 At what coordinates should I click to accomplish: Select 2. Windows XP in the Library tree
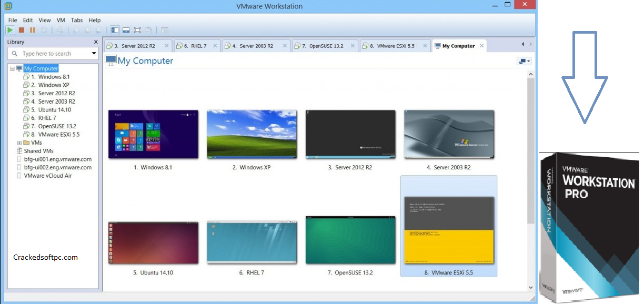(x=50, y=85)
